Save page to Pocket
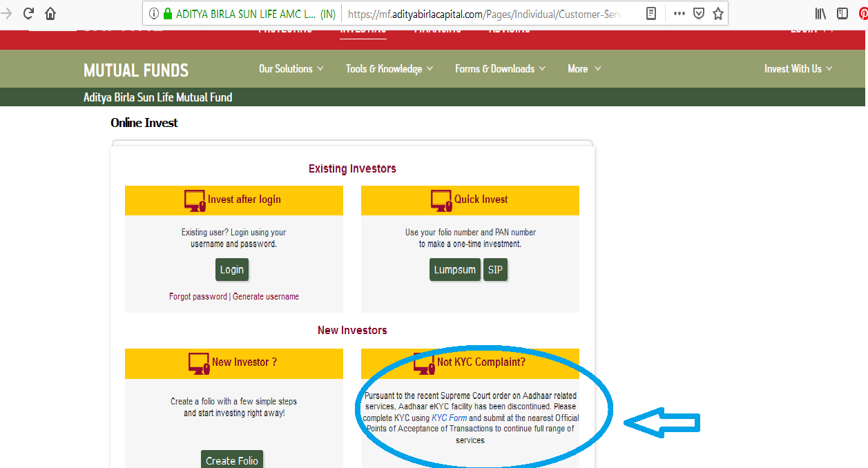Screen dimensions: 868x468 coord(699,13)
